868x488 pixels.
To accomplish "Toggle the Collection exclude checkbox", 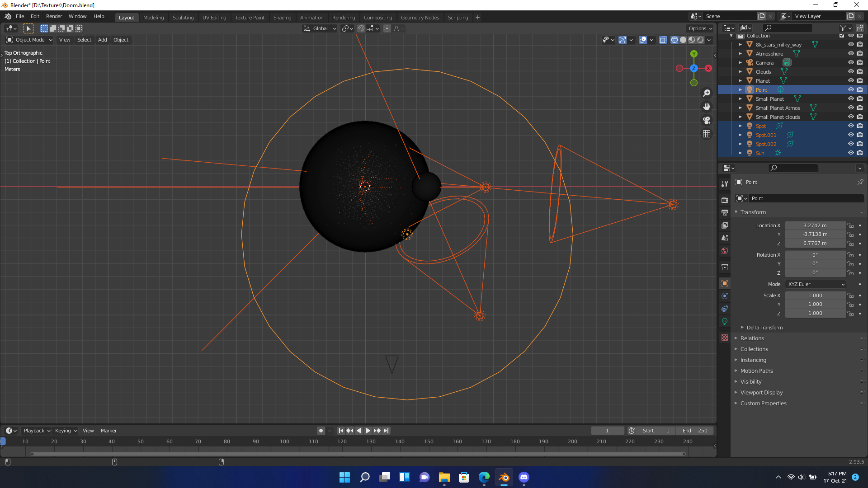I will click(842, 36).
